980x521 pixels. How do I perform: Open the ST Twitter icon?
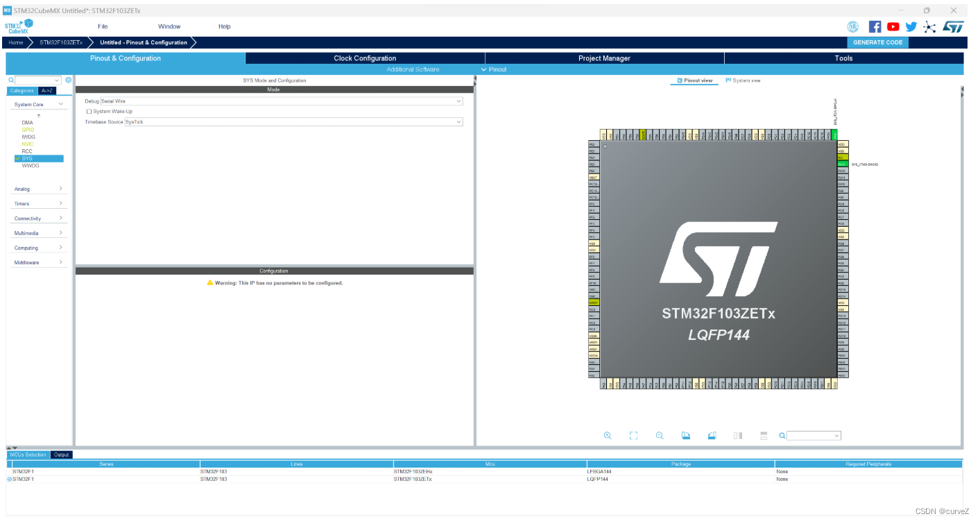[x=911, y=26]
